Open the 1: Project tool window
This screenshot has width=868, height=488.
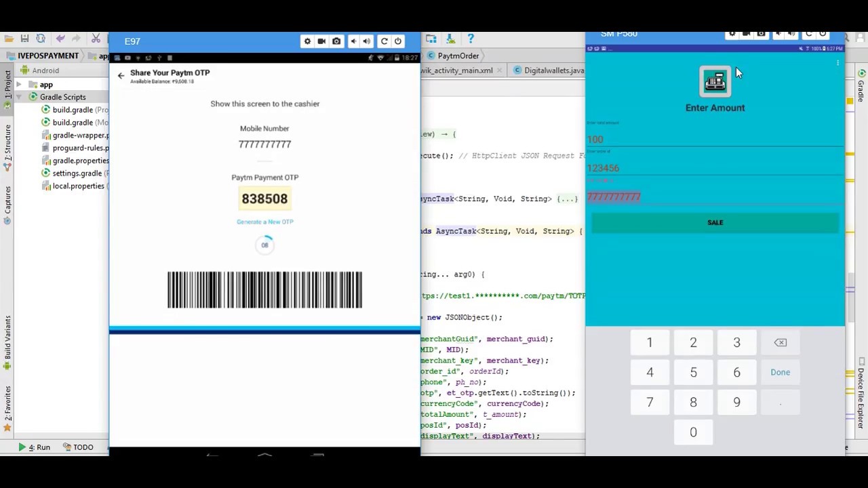pos(8,85)
